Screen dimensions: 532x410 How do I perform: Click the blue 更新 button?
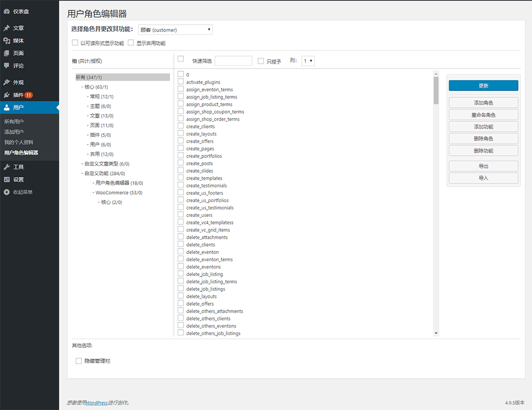[483, 86]
